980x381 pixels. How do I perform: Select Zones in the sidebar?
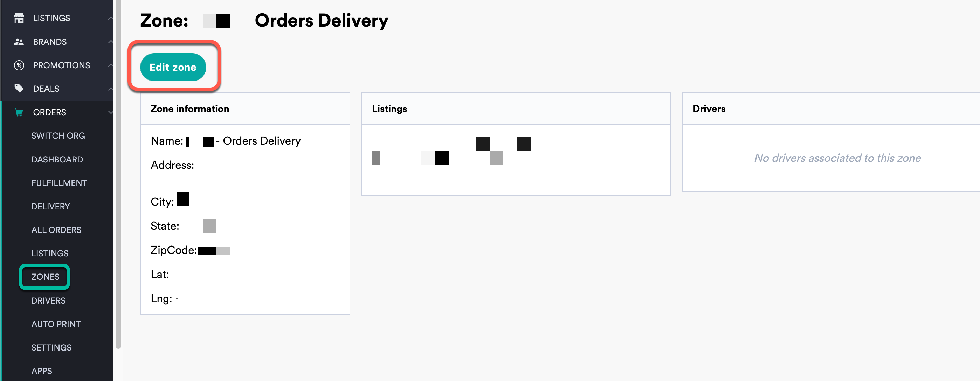pos(44,276)
